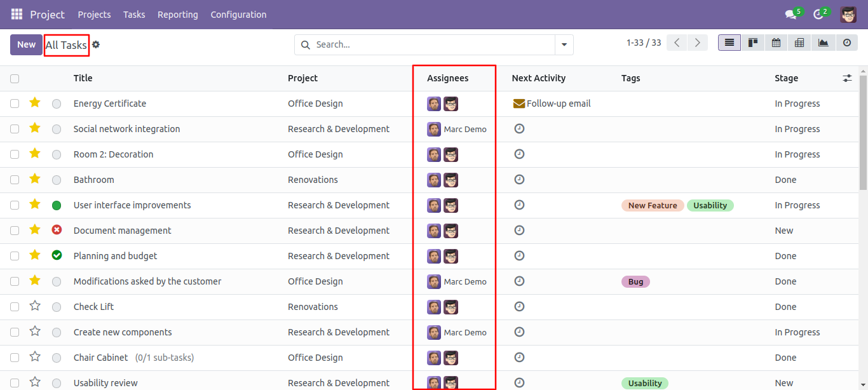Select checkbox for Bathroom row
Image resolution: width=868 pixels, height=390 pixels.
pyautogui.click(x=15, y=180)
